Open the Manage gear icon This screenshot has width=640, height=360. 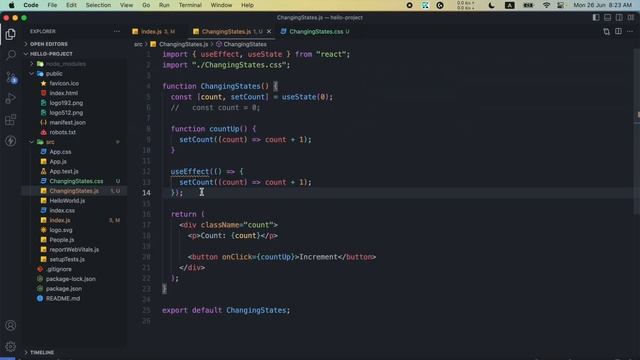click(x=11, y=347)
